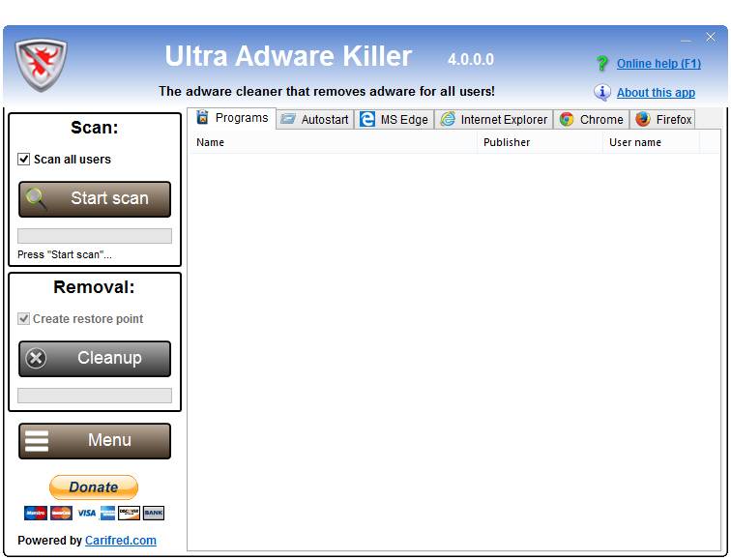Screen dimensions: 731x560
Task: Click the green question mark help icon
Action: click(601, 64)
